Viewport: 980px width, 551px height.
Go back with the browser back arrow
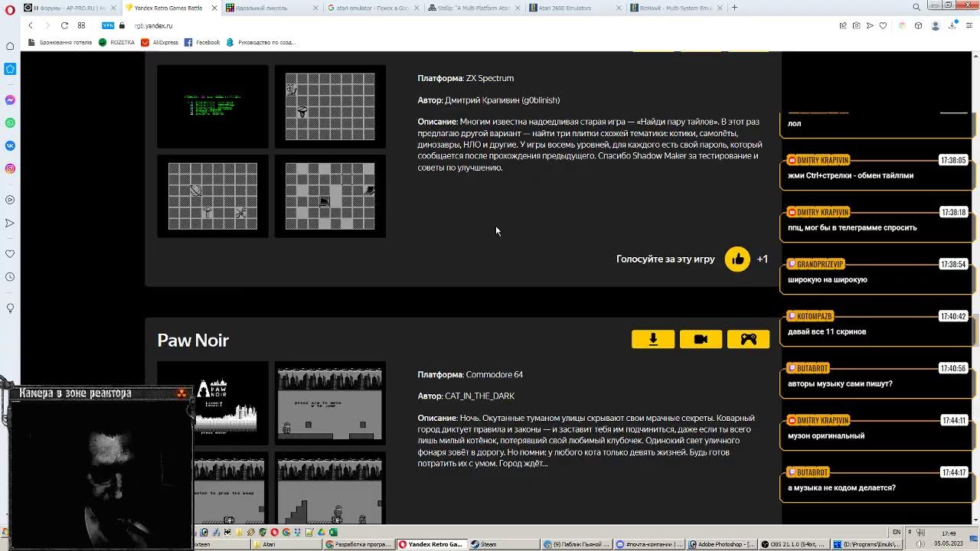(31, 25)
